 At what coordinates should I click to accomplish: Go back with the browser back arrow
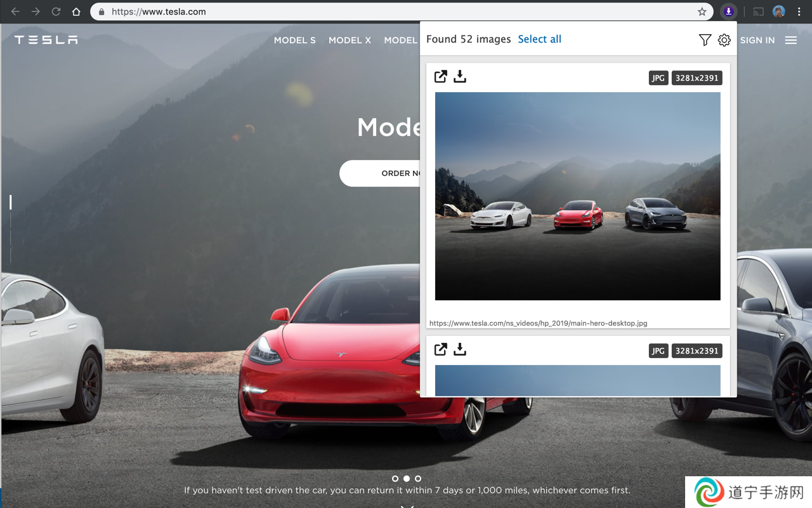coord(16,11)
